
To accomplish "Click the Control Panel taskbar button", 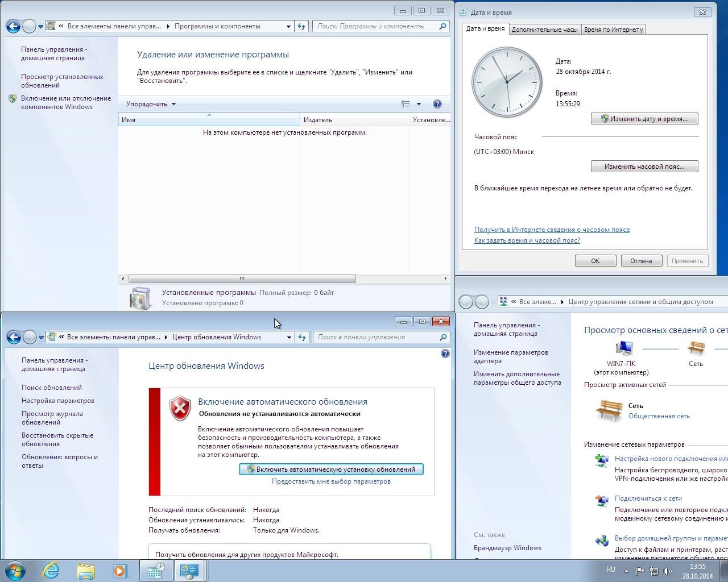I will 189,571.
